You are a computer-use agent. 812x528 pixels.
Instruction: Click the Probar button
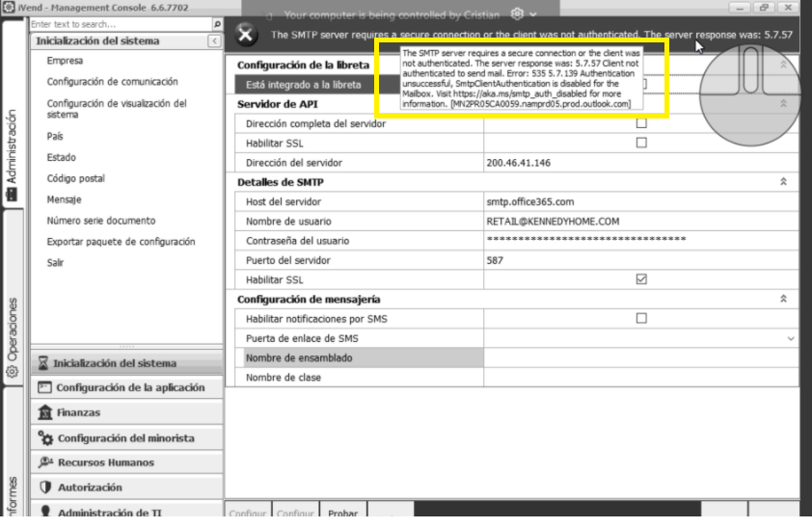tap(343, 510)
